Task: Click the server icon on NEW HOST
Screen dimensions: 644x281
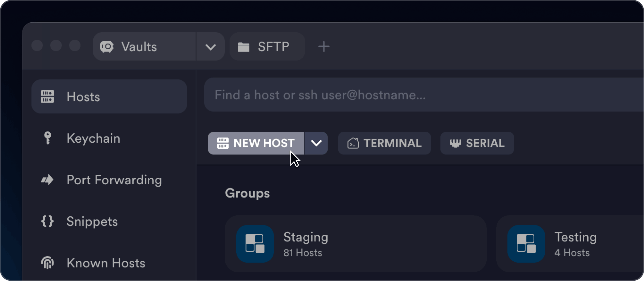Action: [x=223, y=143]
